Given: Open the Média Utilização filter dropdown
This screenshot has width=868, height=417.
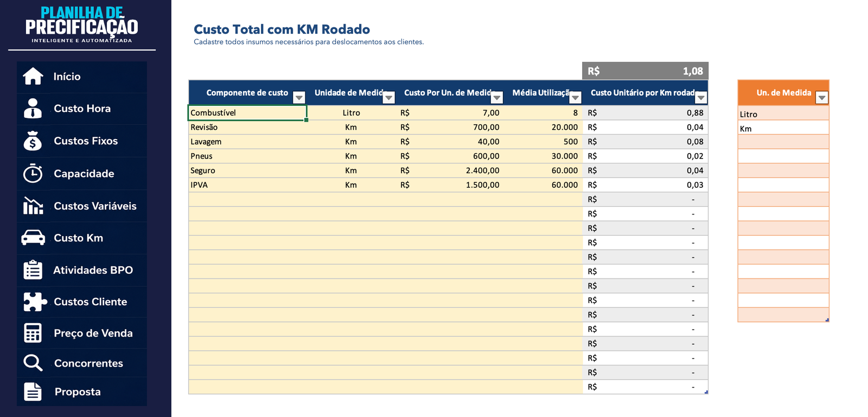Looking at the screenshot, I should pos(575,97).
